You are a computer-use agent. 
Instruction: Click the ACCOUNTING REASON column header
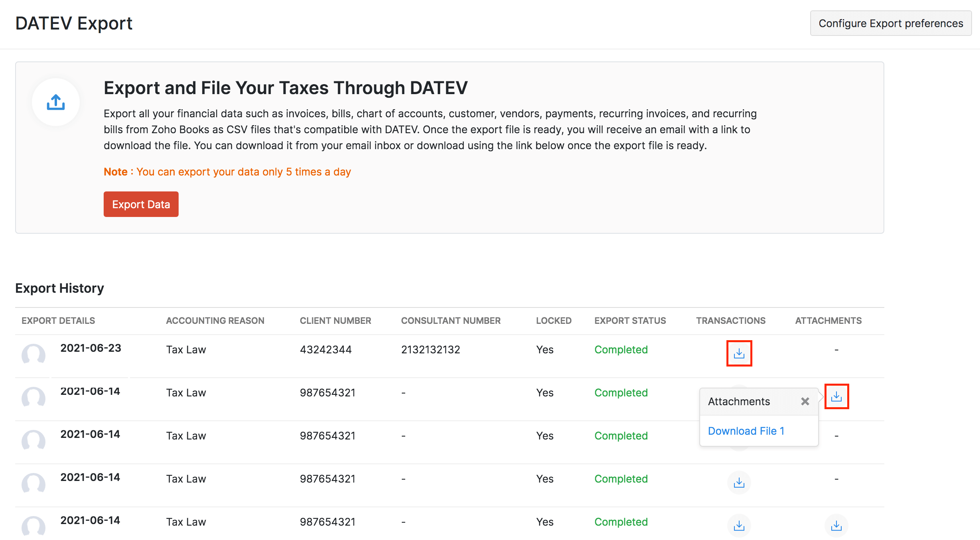215,321
